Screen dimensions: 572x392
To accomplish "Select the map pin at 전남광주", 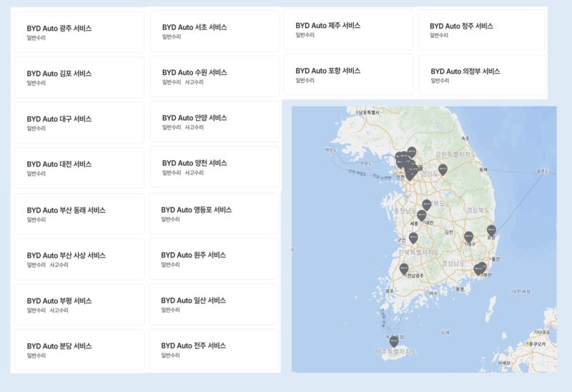I will pos(404,269).
